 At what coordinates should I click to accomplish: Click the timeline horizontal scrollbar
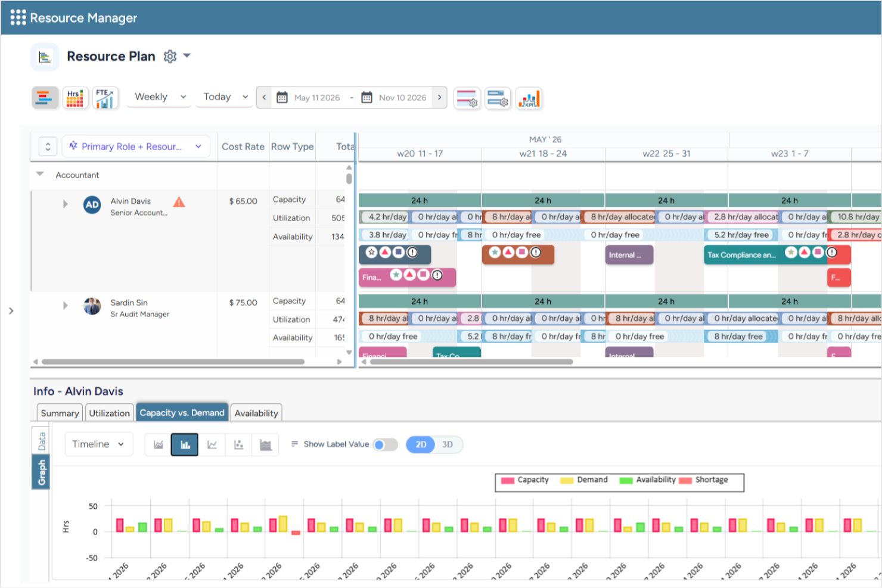[x=471, y=362]
